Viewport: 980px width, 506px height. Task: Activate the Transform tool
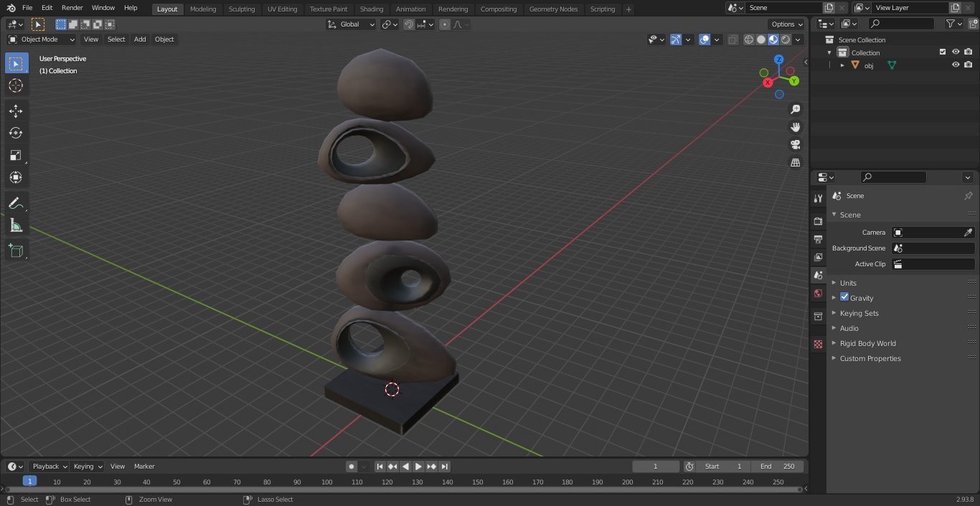pyautogui.click(x=16, y=177)
